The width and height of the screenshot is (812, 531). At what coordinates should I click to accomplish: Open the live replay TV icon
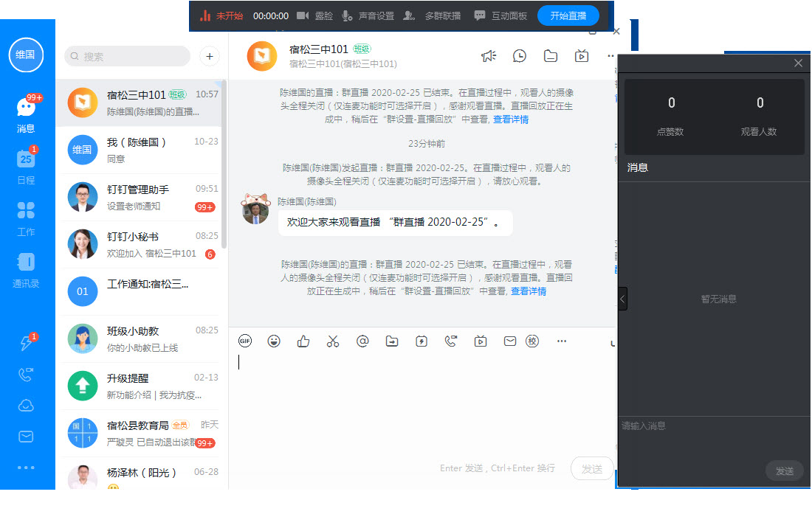coord(581,55)
